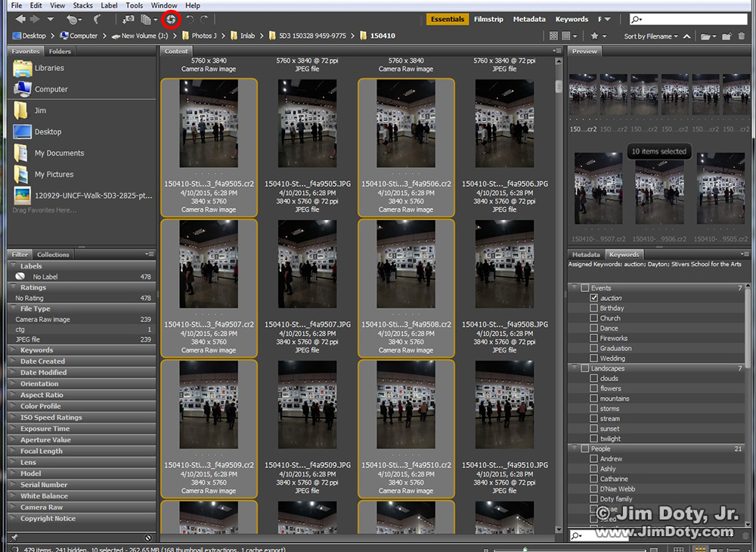Switch to Keywords workspace
This screenshot has height=552, width=756.
pos(572,20)
